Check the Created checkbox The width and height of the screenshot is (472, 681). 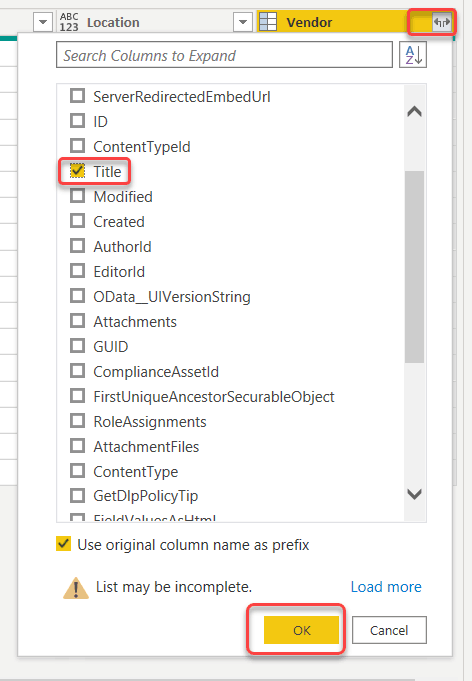[x=78, y=221]
